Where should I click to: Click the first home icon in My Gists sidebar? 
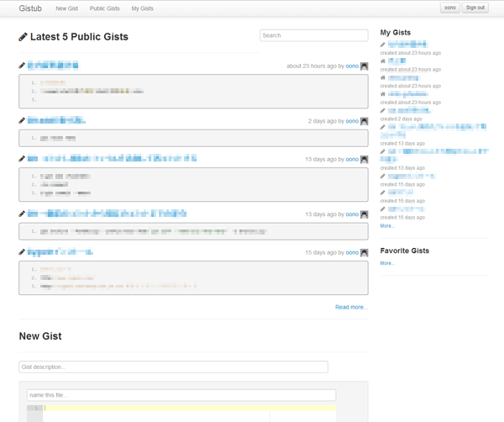(x=383, y=61)
